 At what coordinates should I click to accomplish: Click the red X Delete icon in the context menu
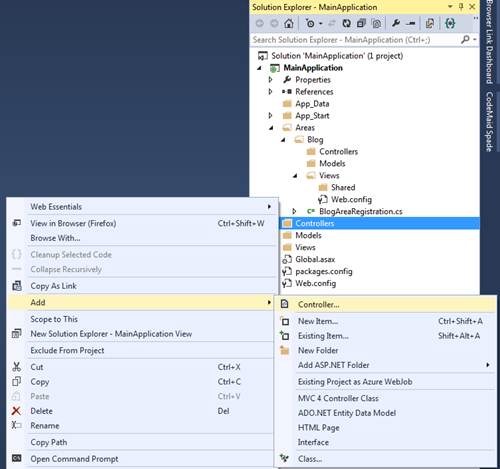click(x=16, y=411)
